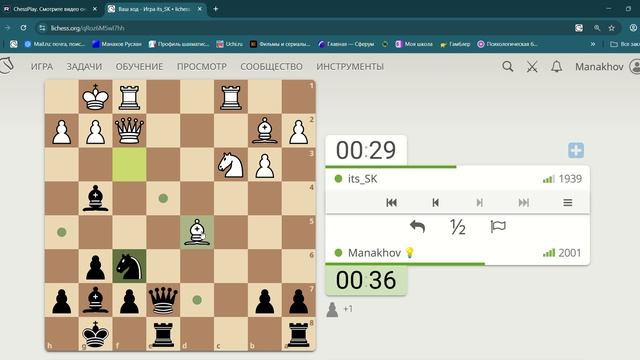Select the white knight on c3
Screen dimensions: 640x360
click(231, 164)
